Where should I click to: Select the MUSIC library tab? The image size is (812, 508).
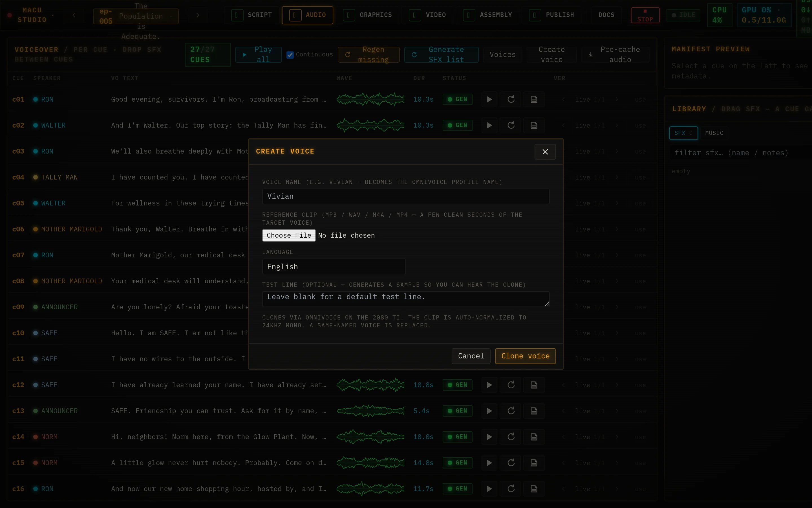(x=714, y=133)
